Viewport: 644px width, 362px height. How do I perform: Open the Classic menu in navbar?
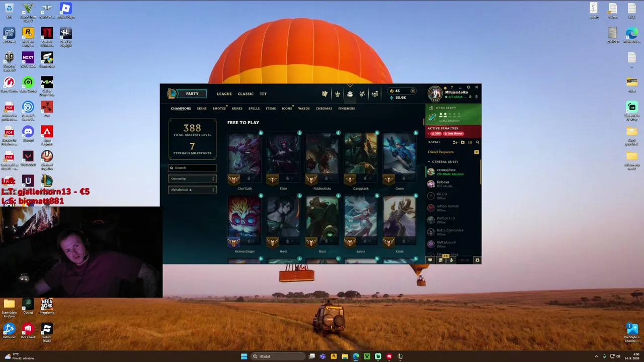[x=246, y=94]
